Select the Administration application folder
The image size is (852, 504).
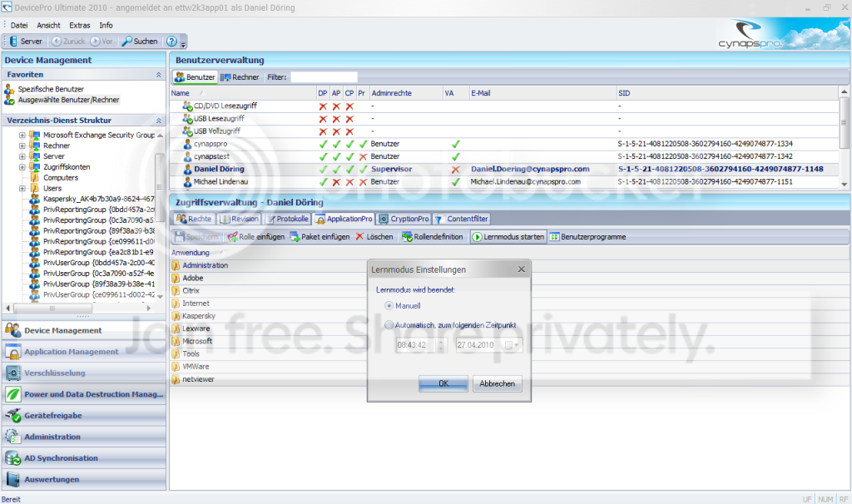coord(200,265)
